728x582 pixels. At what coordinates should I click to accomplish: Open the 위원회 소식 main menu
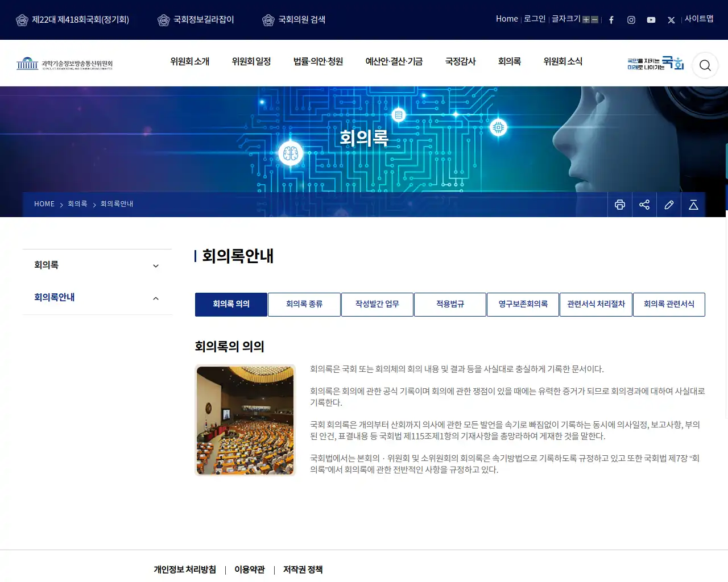coord(563,61)
